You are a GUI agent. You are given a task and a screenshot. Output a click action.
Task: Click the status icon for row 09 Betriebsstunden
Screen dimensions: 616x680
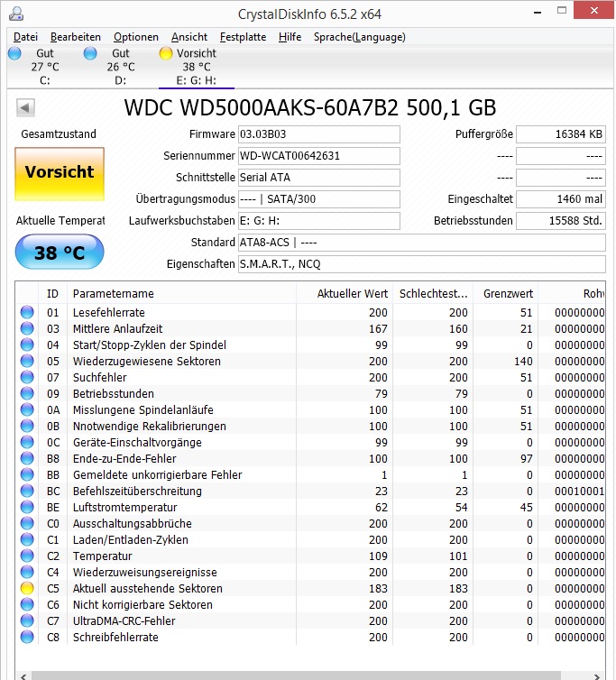pos(27,393)
